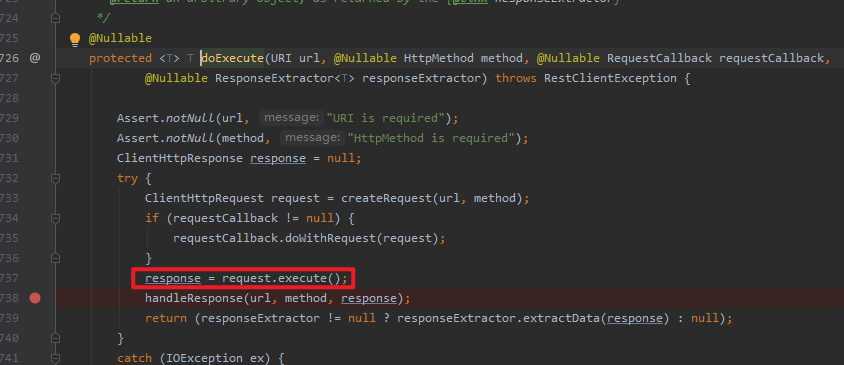Click the HttpMethod type on line 726
This screenshot has height=365, width=844.
[439, 58]
